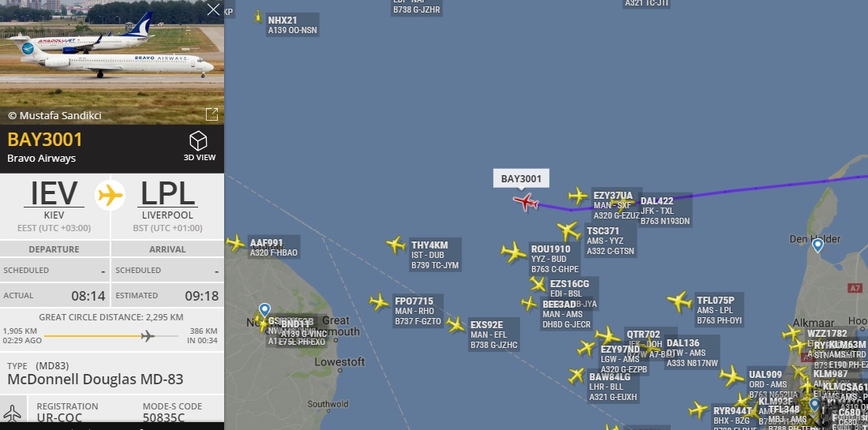Open aircraft photo in external link icon

pyautogui.click(x=211, y=114)
